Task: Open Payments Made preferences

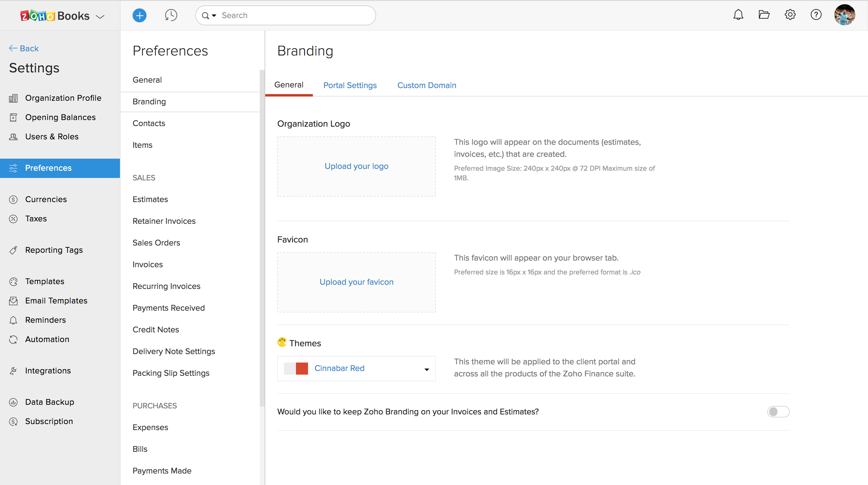Action: click(x=162, y=471)
